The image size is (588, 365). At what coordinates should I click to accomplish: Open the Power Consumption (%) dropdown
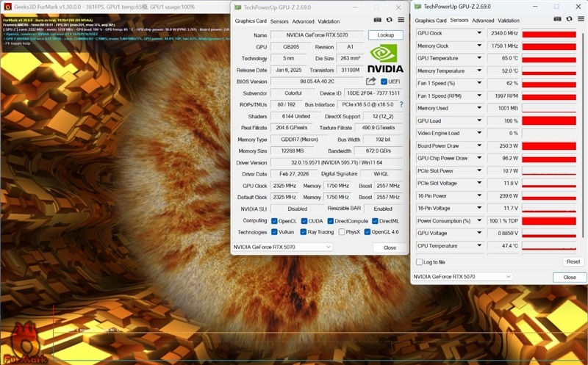479,221
